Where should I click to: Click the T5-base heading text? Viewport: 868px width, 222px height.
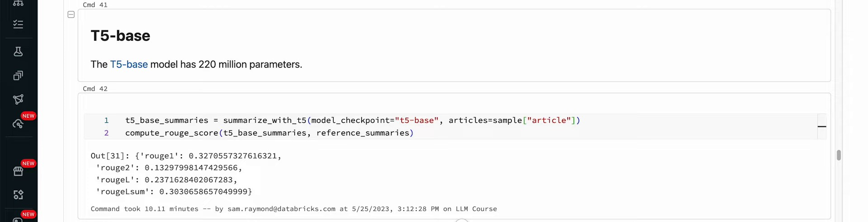coord(120,36)
